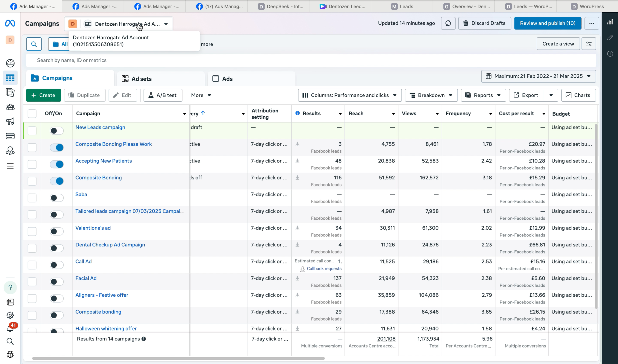
Task: Open the Reports dropdown
Action: [x=483, y=95]
